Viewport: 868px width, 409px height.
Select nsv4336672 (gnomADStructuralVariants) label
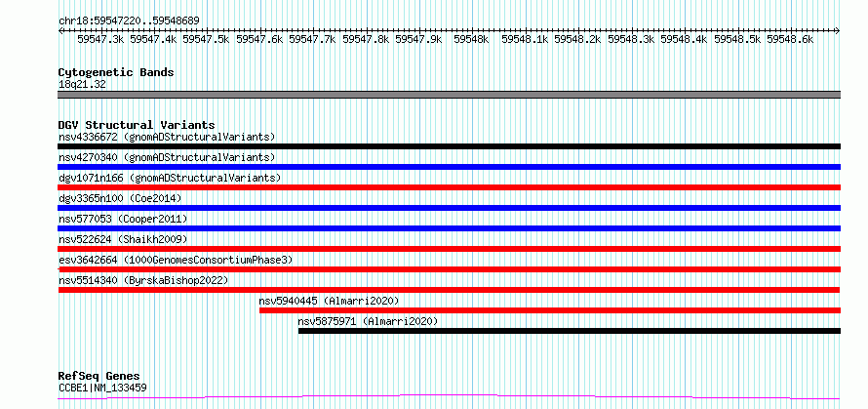(167, 137)
